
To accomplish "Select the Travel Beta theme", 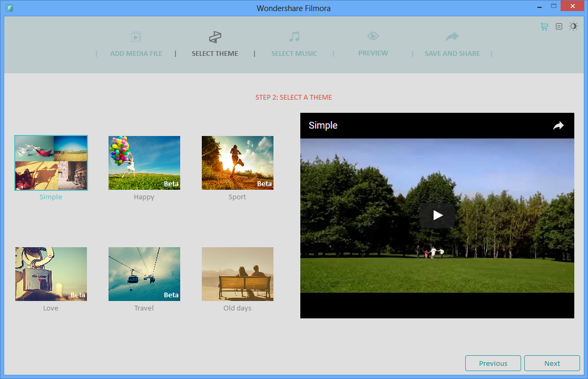I will click(144, 274).
